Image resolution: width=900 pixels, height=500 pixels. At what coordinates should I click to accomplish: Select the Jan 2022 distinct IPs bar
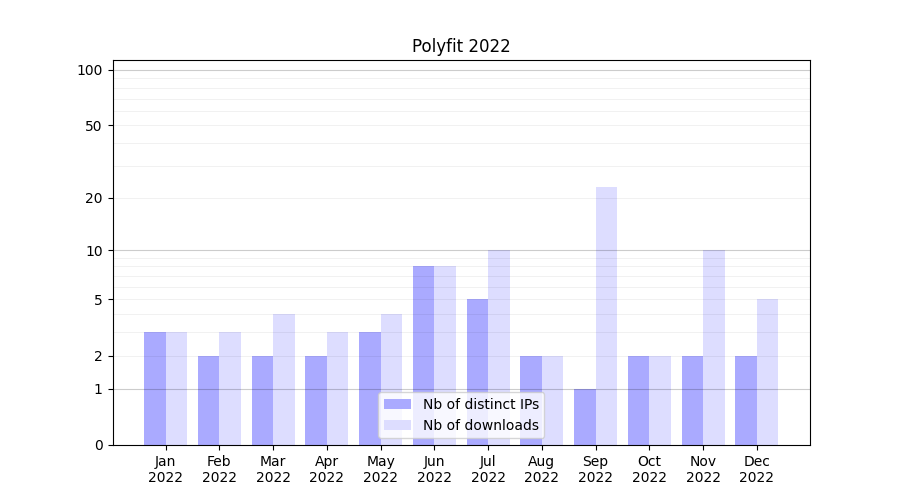[x=155, y=388]
